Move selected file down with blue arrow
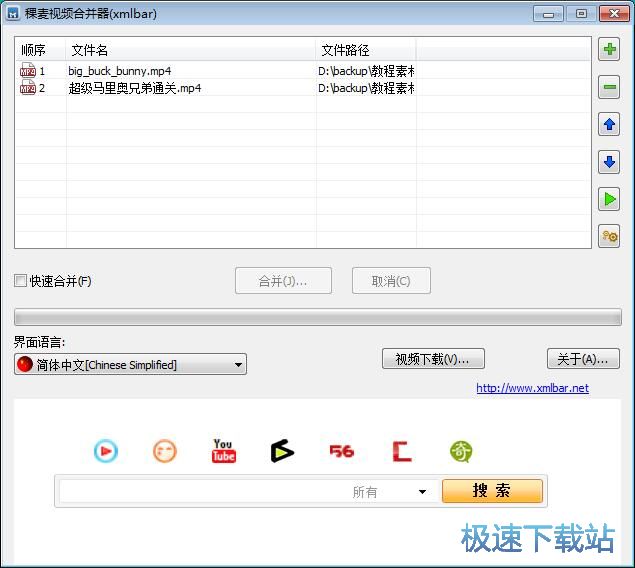635x568 pixels. coord(608,162)
